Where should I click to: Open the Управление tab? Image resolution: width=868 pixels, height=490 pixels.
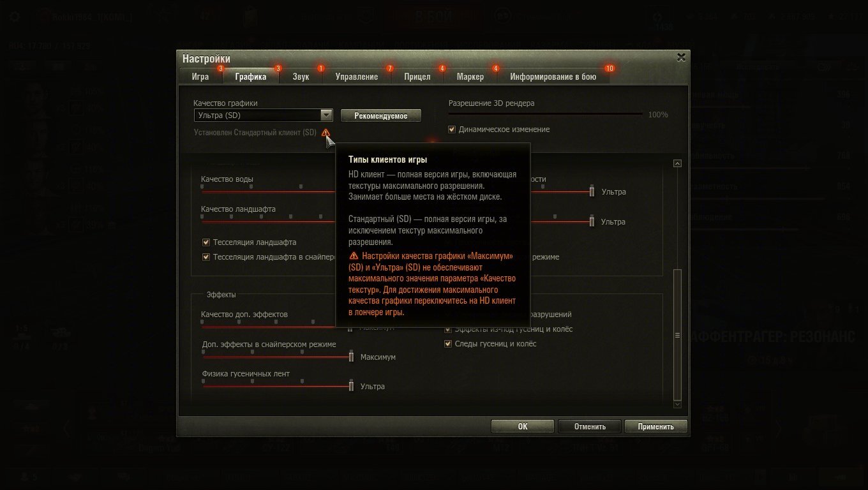[x=356, y=77]
